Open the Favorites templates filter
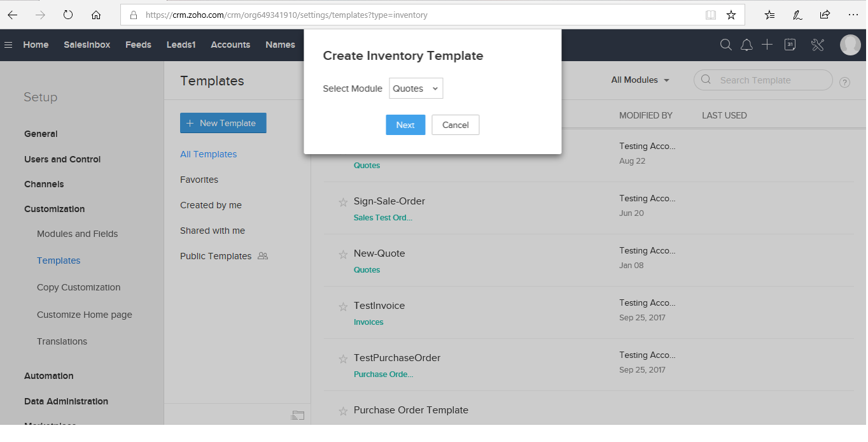Viewport: 868px width, 442px height. coord(199,180)
